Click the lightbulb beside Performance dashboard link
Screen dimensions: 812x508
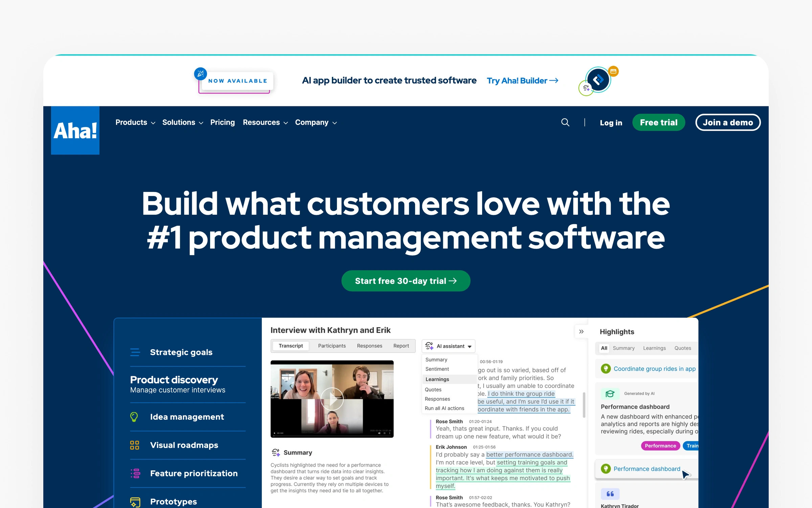click(606, 469)
